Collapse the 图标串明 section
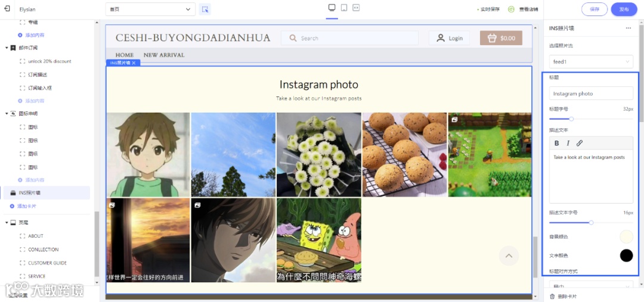The height and width of the screenshot is (302, 644). (x=7, y=113)
